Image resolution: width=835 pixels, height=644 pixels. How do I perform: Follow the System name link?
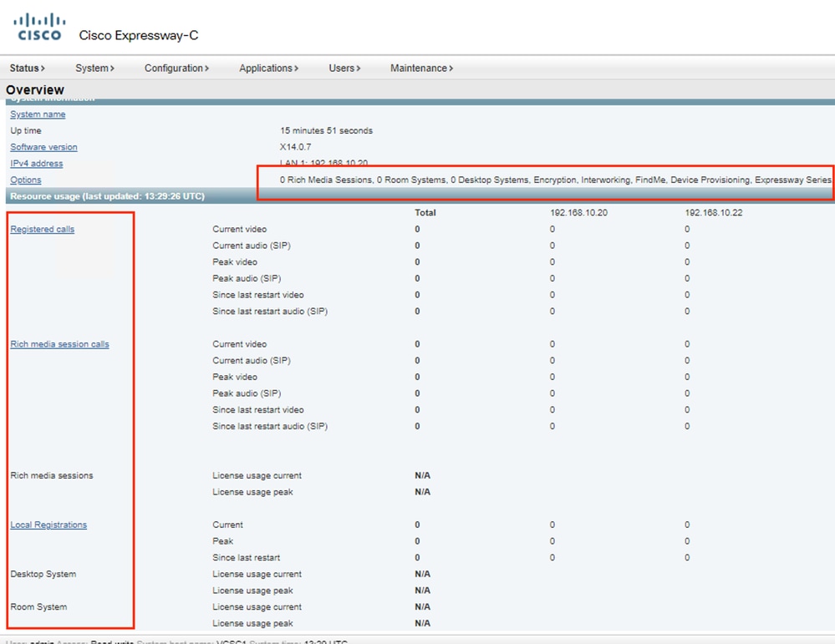38,114
